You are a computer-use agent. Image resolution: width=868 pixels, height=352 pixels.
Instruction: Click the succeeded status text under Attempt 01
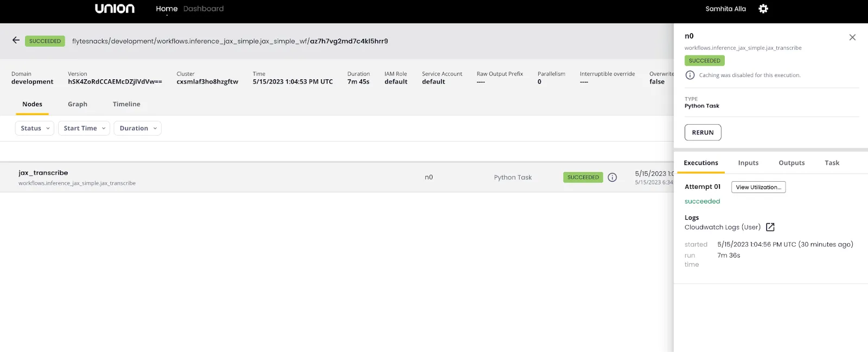tap(702, 201)
